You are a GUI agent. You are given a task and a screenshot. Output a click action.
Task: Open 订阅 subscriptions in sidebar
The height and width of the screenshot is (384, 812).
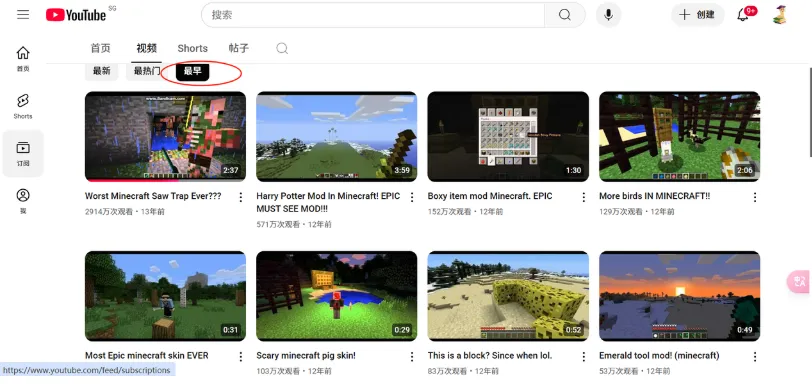coord(23,154)
